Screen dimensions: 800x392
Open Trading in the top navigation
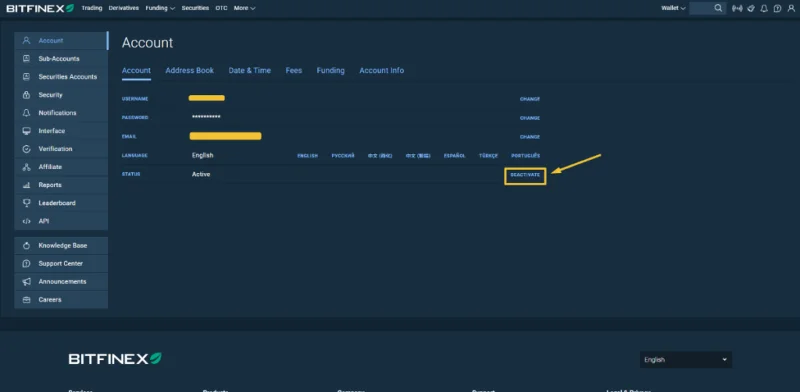(92, 8)
